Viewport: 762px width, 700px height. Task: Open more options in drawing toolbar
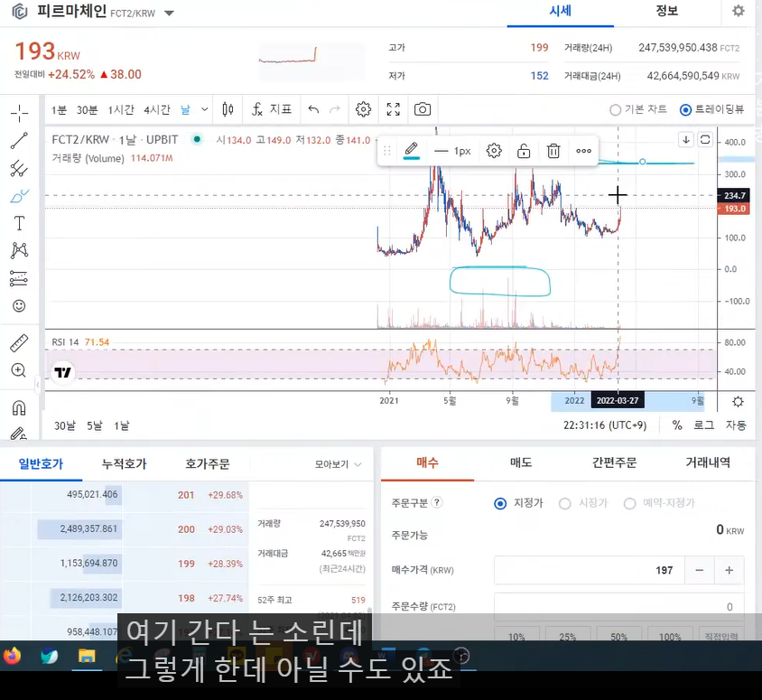[x=583, y=151]
